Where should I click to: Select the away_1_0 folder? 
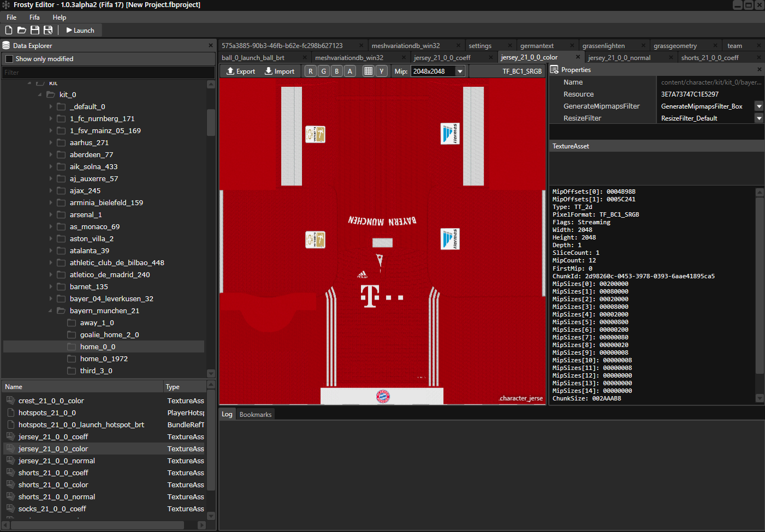click(x=97, y=322)
